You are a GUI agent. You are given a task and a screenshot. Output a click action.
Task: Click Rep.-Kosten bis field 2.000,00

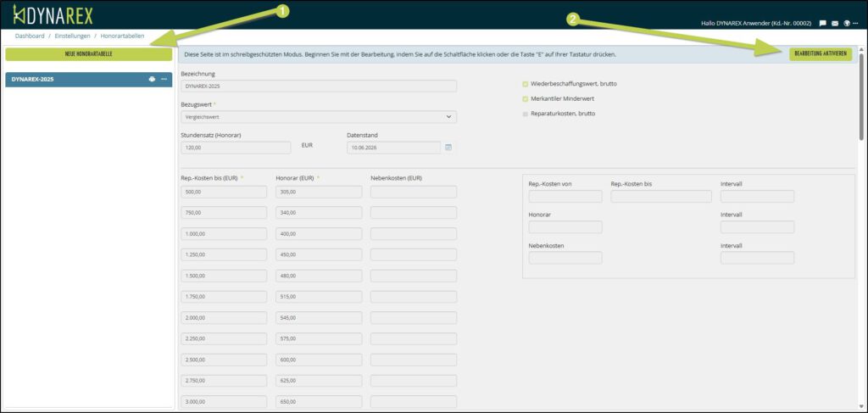coord(224,318)
